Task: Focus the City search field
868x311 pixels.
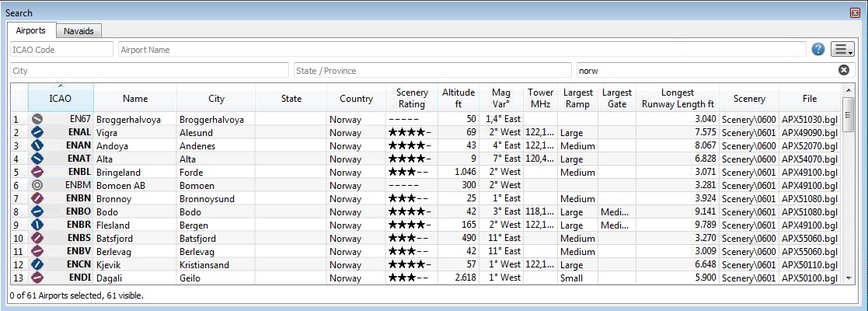Action: [149, 70]
